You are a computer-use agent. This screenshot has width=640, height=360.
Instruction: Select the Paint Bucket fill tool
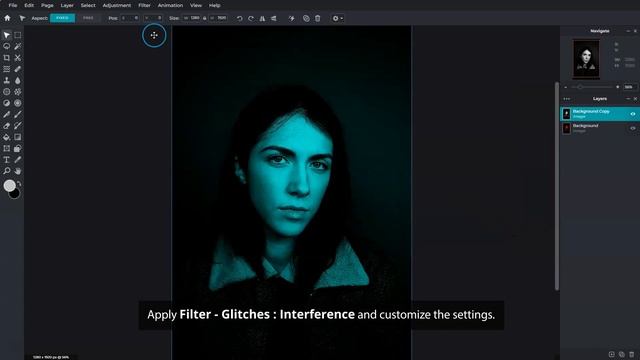[7, 137]
